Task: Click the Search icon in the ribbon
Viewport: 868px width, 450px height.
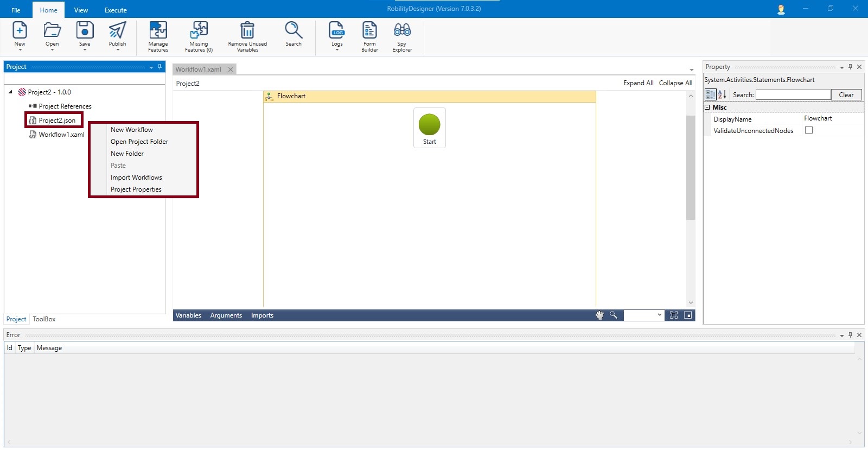Action: coord(293,31)
